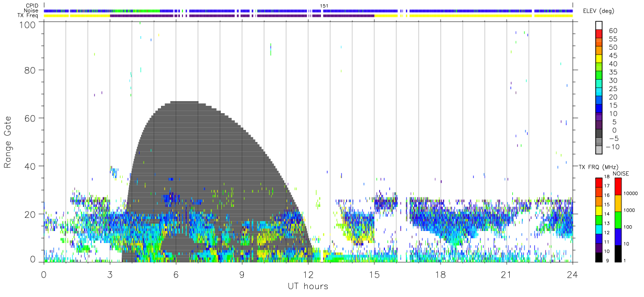This screenshot has width=644, height=297.
Task: Click ELEV colorbar tick label '-10'
Action: (612, 147)
